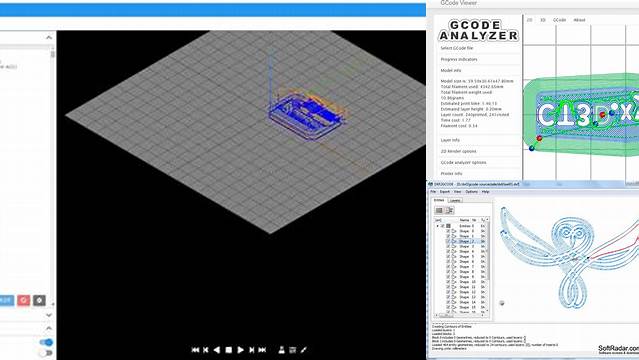Open the Options menu
The width and height of the screenshot is (639, 360).
coord(472,192)
